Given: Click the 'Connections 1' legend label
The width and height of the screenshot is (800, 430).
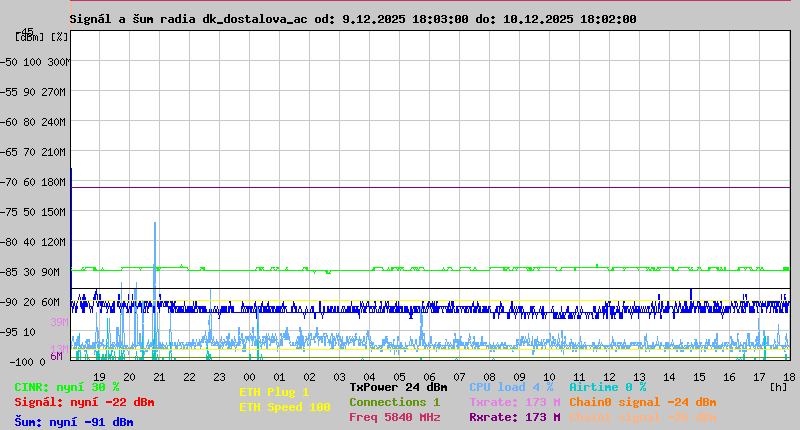Looking at the screenshot, I should click(394, 402).
